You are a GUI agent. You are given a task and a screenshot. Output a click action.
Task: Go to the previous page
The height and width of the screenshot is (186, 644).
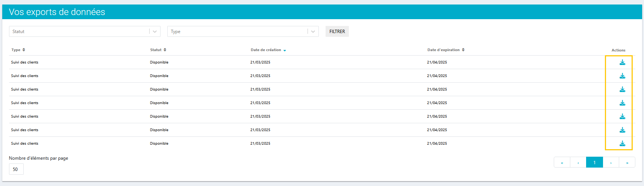click(x=578, y=163)
